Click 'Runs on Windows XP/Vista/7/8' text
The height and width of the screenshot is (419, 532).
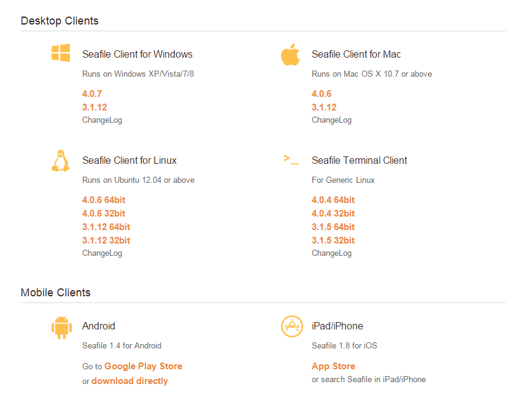[138, 74]
